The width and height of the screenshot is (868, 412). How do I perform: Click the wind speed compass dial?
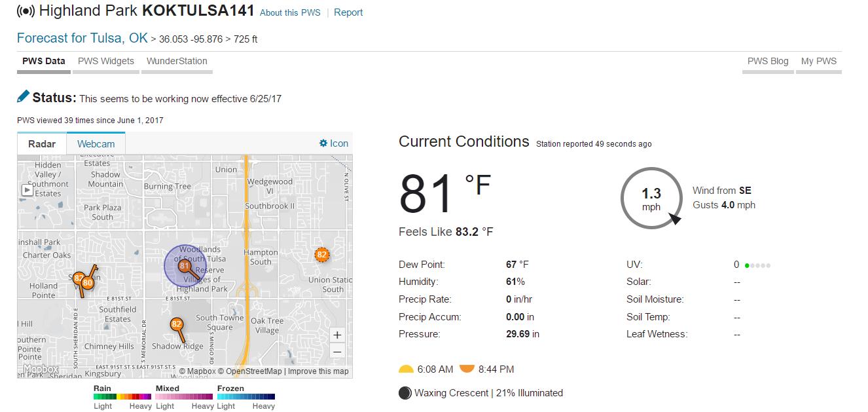(x=651, y=198)
